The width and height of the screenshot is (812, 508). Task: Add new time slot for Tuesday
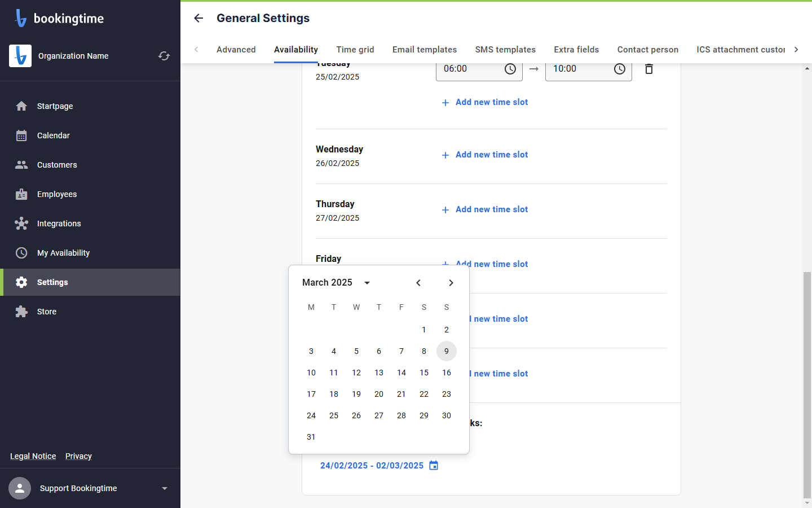tap(485, 102)
